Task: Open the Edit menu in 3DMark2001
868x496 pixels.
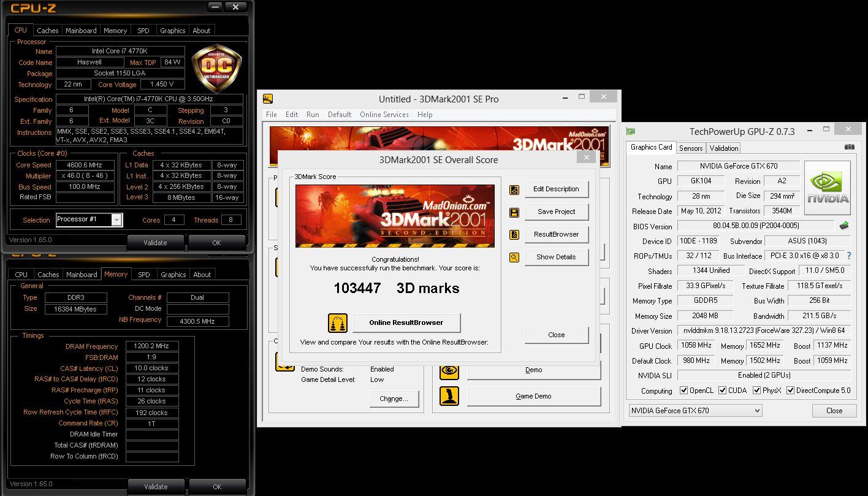Action: (x=292, y=115)
